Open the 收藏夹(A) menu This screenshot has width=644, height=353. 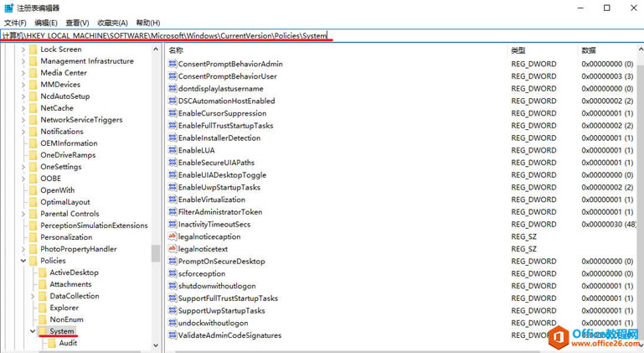pyautogui.click(x=112, y=23)
